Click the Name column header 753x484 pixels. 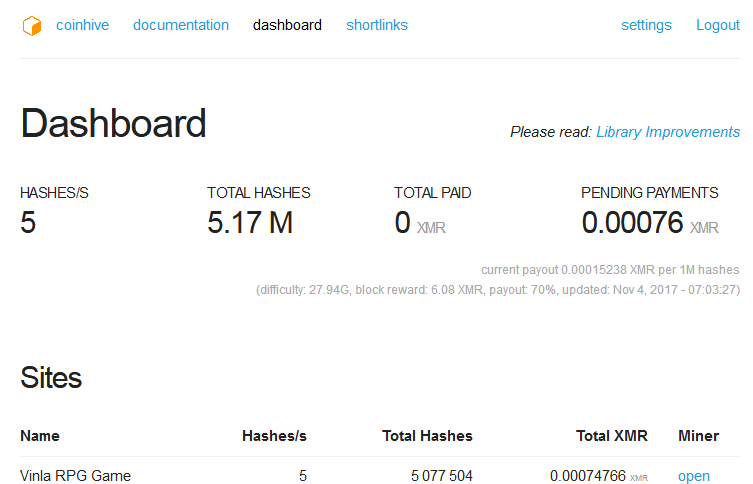(40, 436)
